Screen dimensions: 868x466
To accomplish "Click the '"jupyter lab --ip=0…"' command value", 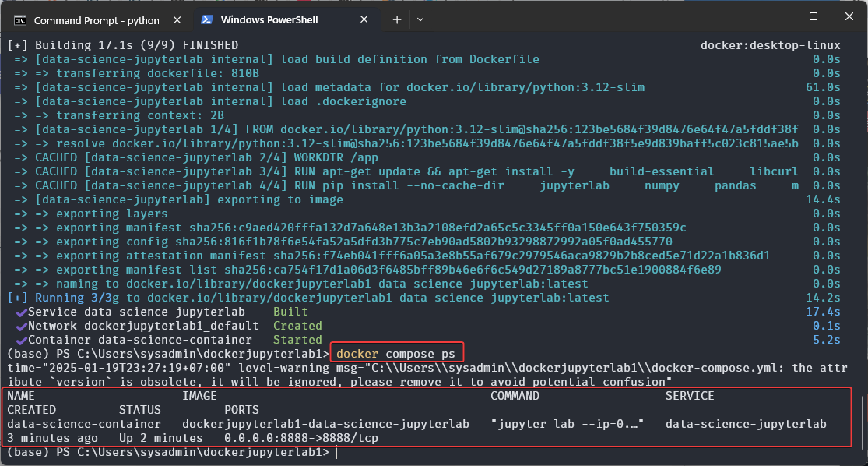I will point(568,424).
